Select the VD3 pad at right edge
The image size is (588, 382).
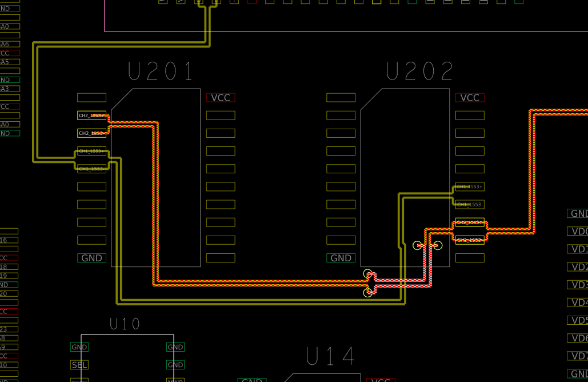pyautogui.click(x=578, y=285)
